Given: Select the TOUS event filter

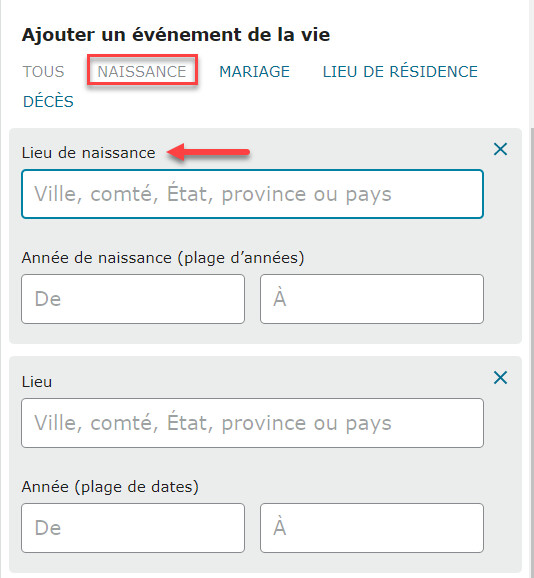Looking at the screenshot, I should point(43,72).
